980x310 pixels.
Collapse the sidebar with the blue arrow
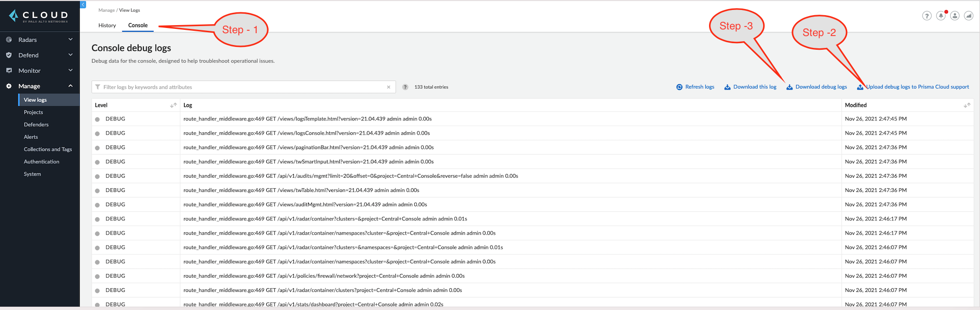[83, 4]
